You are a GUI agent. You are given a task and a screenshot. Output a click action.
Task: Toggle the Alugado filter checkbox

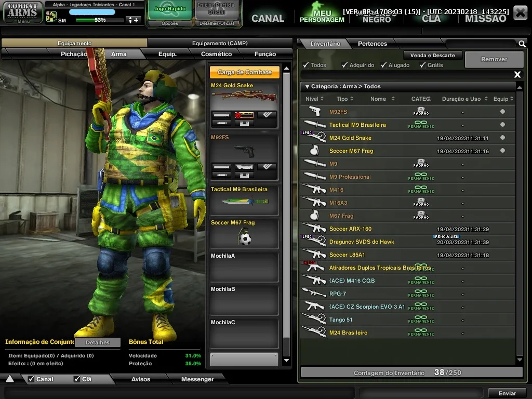[x=384, y=64]
